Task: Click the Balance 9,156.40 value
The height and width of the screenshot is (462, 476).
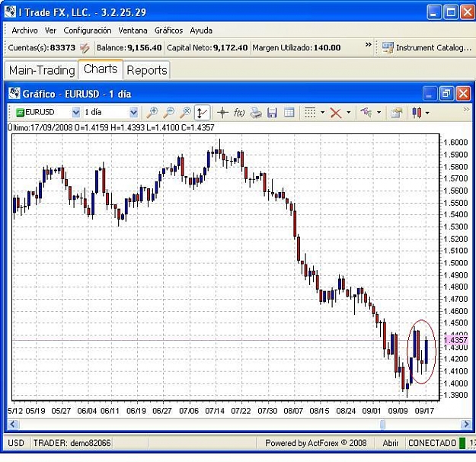Action: point(145,48)
